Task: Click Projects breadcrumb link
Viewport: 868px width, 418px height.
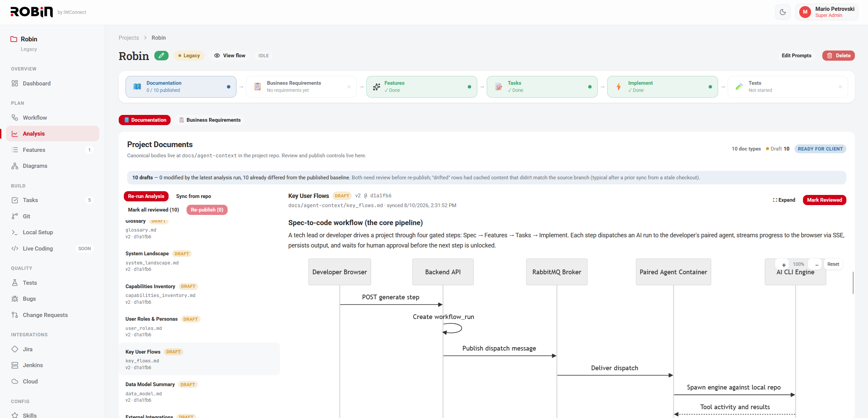Action: (x=129, y=38)
